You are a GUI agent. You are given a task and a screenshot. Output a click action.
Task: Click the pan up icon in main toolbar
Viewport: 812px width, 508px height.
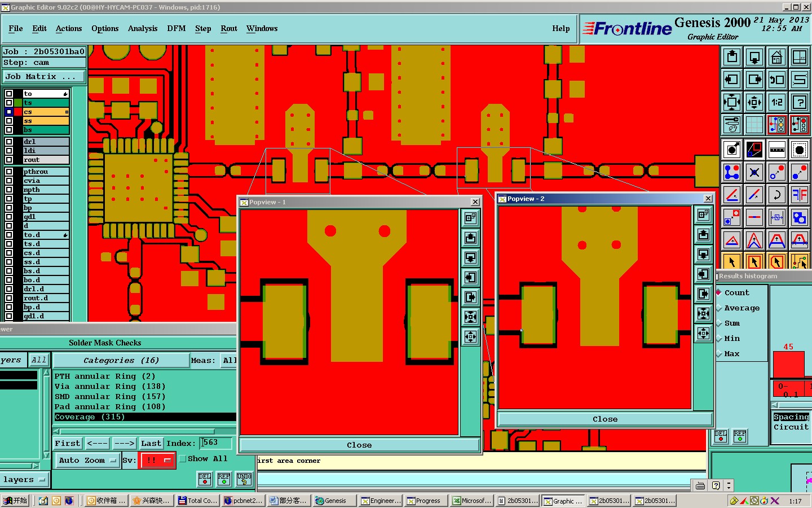[x=732, y=57]
